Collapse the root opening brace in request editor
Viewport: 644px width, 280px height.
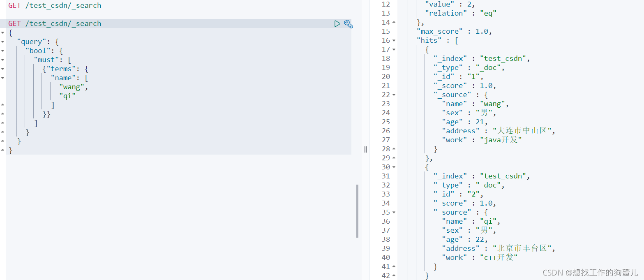tap(3, 32)
